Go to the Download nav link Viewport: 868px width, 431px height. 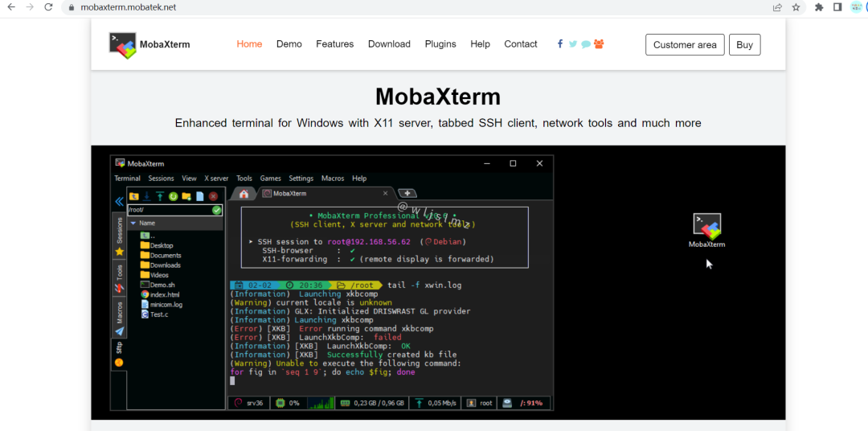click(389, 44)
